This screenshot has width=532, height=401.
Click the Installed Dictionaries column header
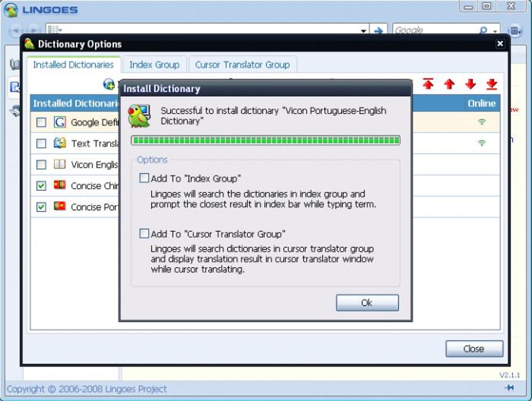(76, 103)
